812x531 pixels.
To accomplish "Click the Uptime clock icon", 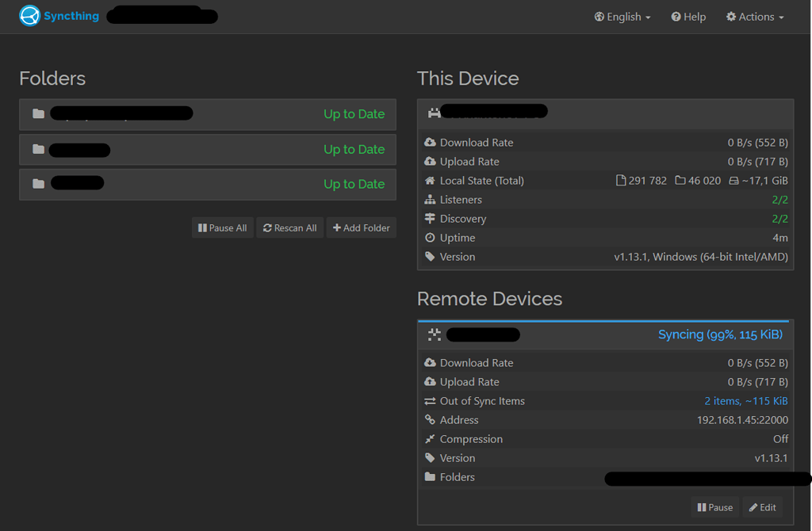I will (428, 238).
